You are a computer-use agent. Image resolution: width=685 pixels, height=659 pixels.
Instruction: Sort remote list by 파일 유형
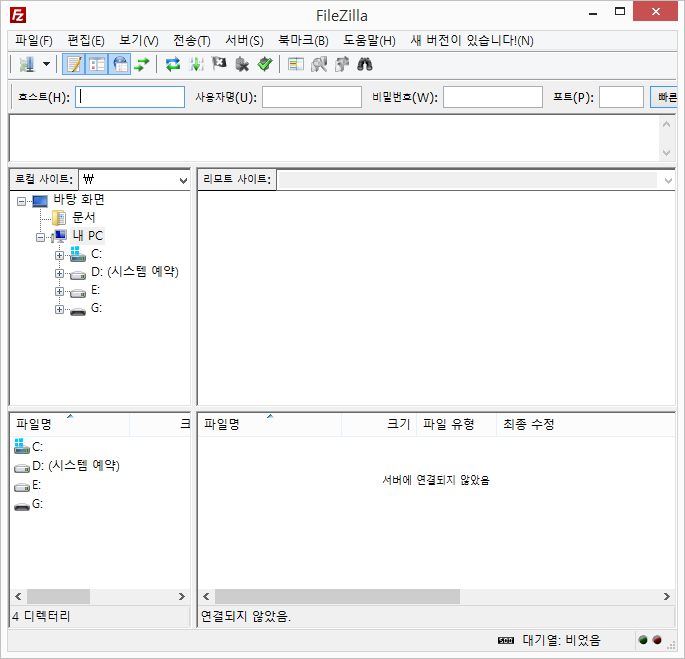coord(457,424)
